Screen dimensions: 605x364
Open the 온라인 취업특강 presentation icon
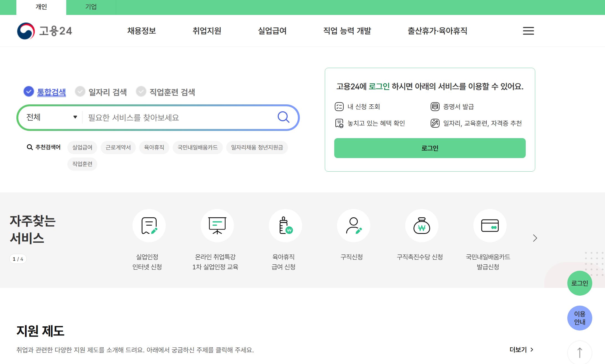(x=217, y=226)
